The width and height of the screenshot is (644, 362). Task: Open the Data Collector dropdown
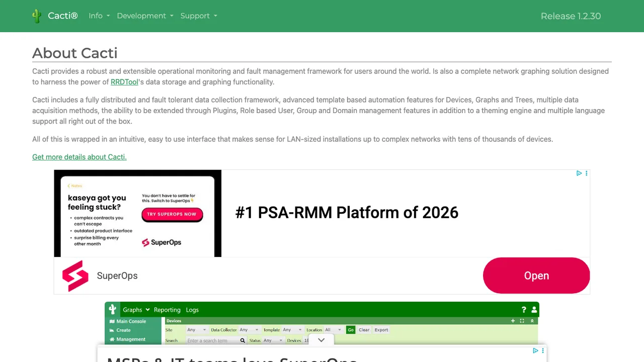tap(249, 330)
